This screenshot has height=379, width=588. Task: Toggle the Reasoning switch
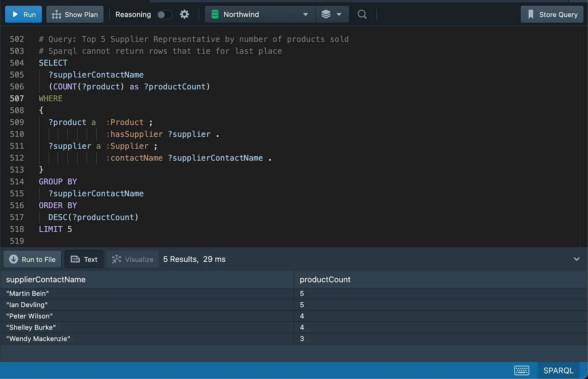click(x=164, y=15)
